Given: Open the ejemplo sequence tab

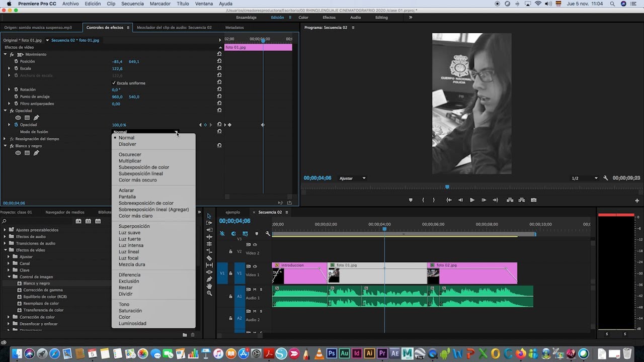Looking at the screenshot, I should (233, 212).
